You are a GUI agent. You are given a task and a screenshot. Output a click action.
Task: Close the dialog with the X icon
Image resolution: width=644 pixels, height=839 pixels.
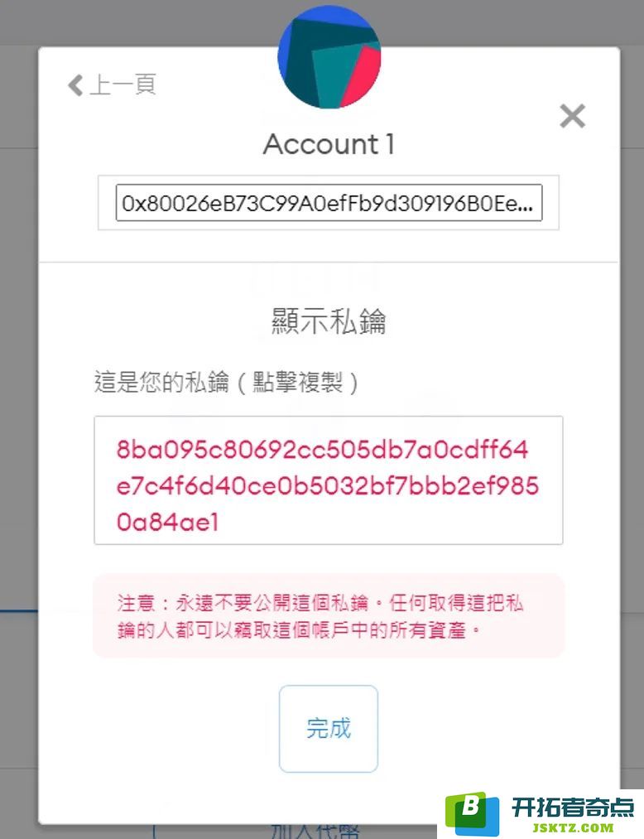[x=572, y=116]
